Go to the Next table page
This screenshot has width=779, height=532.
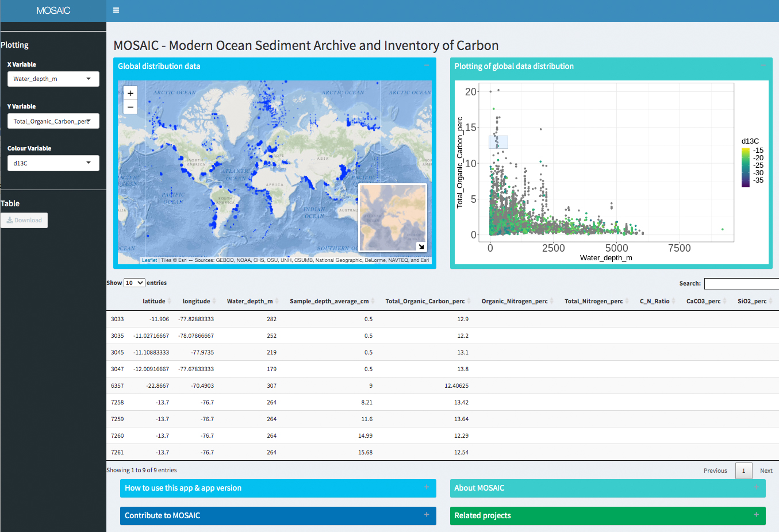[766, 471]
